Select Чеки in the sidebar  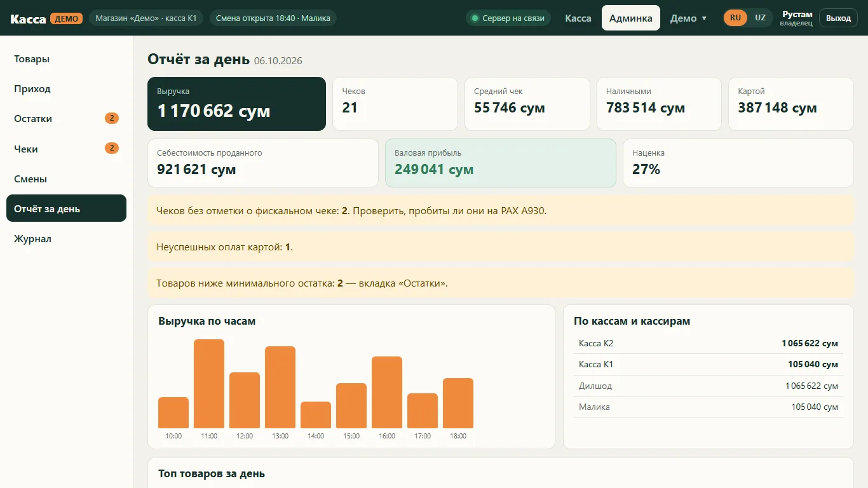(66, 149)
